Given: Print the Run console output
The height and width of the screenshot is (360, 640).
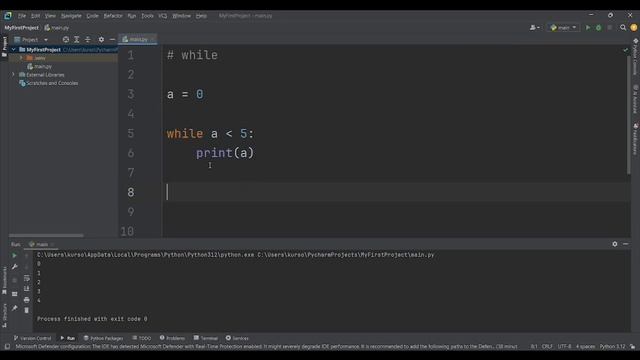Looking at the screenshot, I should (x=27, y=300).
